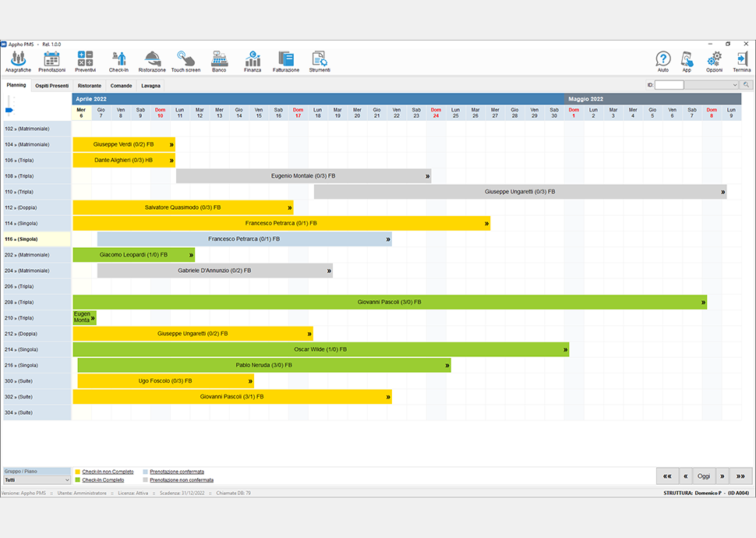756x538 pixels.
Task: Select the Giovanni Pascoli (3/0) FB booking bar
Action: click(x=390, y=302)
